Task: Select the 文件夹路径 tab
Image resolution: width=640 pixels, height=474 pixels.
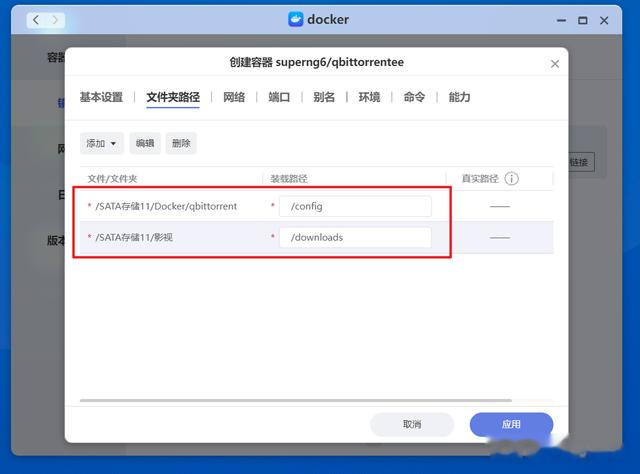Action: (173, 97)
